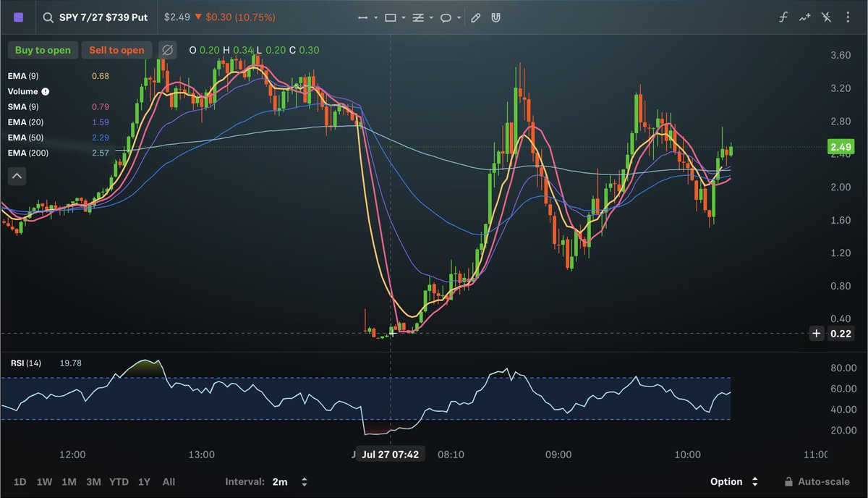The width and height of the screenshot is (868, 498).
Task: Expand the line tool dropdown arrow
Action: coord(376,18)
